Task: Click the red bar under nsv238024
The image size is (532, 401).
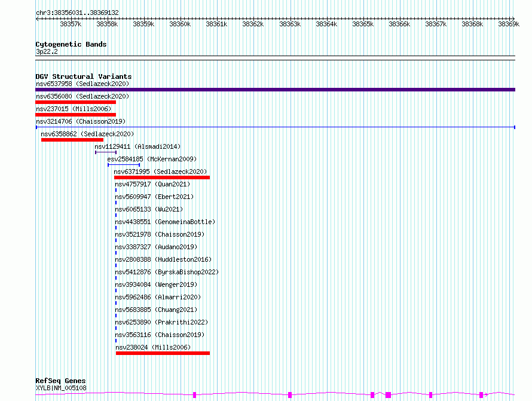Action: 163,353
